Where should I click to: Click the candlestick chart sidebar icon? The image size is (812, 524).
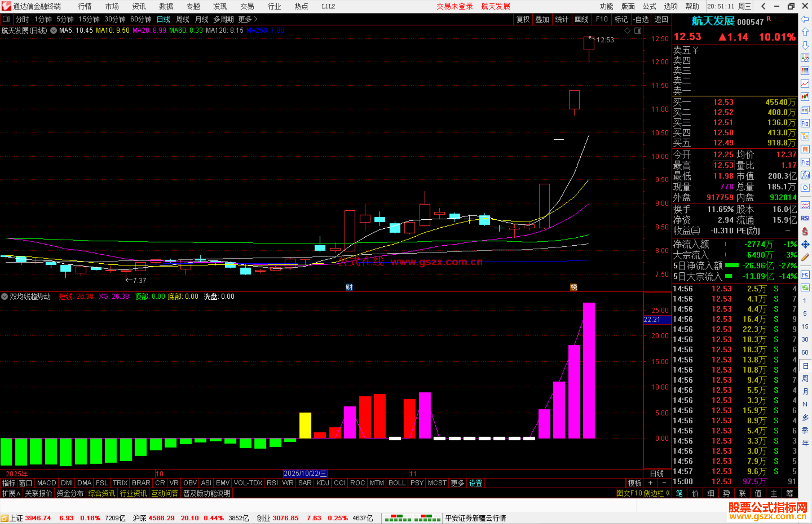click(x=805, y=97)
